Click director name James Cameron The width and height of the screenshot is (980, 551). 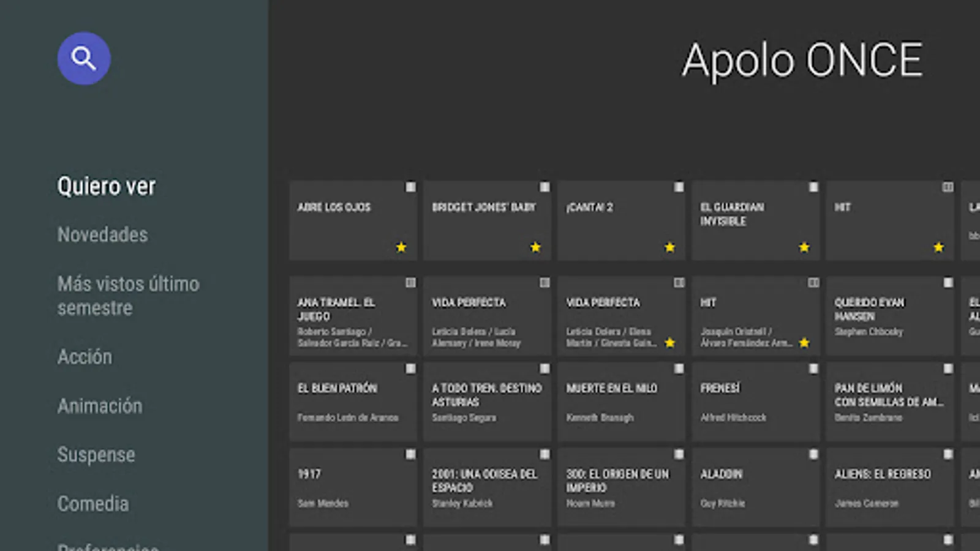tap(867, 503)
